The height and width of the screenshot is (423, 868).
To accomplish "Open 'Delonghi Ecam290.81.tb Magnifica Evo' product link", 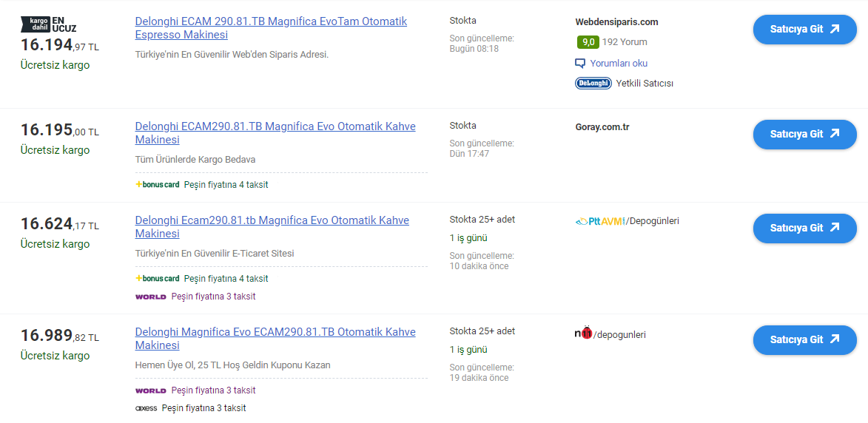I will click(272, 227).
